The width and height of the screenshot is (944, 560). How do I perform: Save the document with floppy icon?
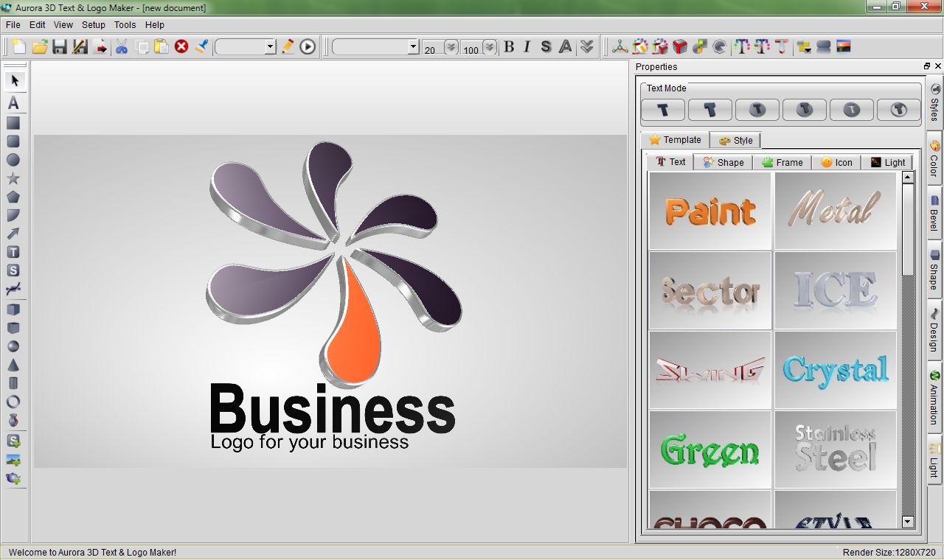[x=60, y=47]
